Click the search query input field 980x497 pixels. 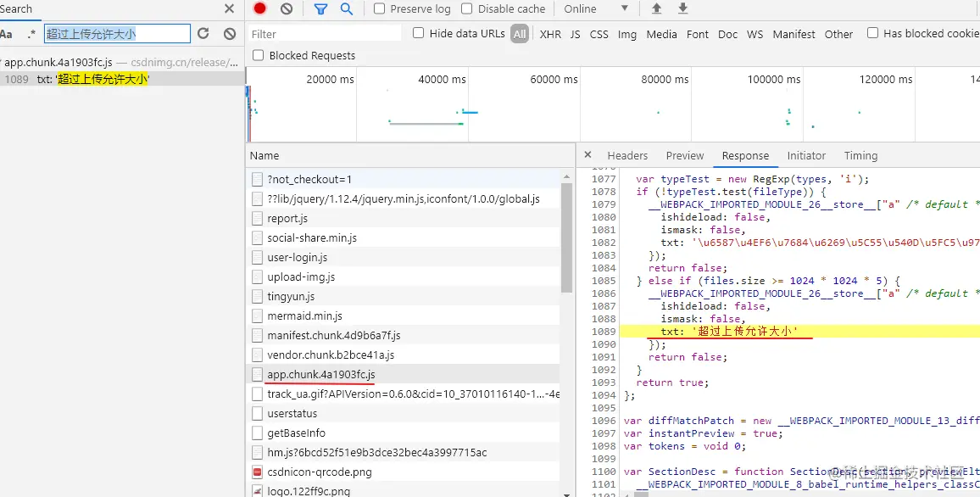[x=117, y=34]
